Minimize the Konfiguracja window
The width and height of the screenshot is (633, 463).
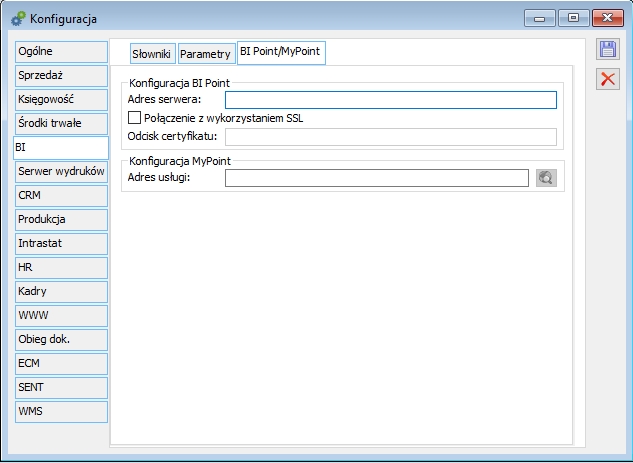540,18
